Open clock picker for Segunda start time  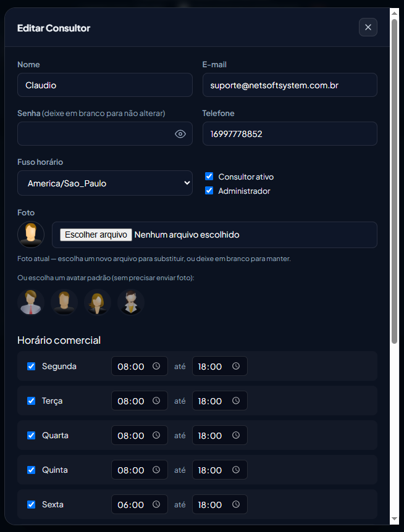pyautogui.click(x=156, y=366)
